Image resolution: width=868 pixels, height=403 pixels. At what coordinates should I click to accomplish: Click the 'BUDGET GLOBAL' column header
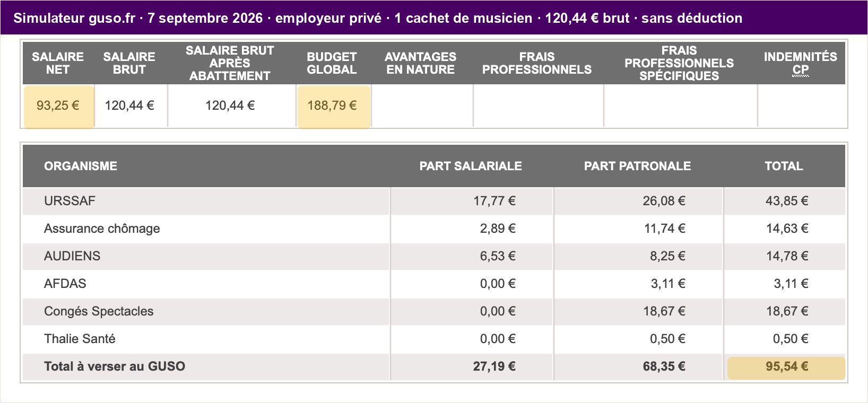332,63
